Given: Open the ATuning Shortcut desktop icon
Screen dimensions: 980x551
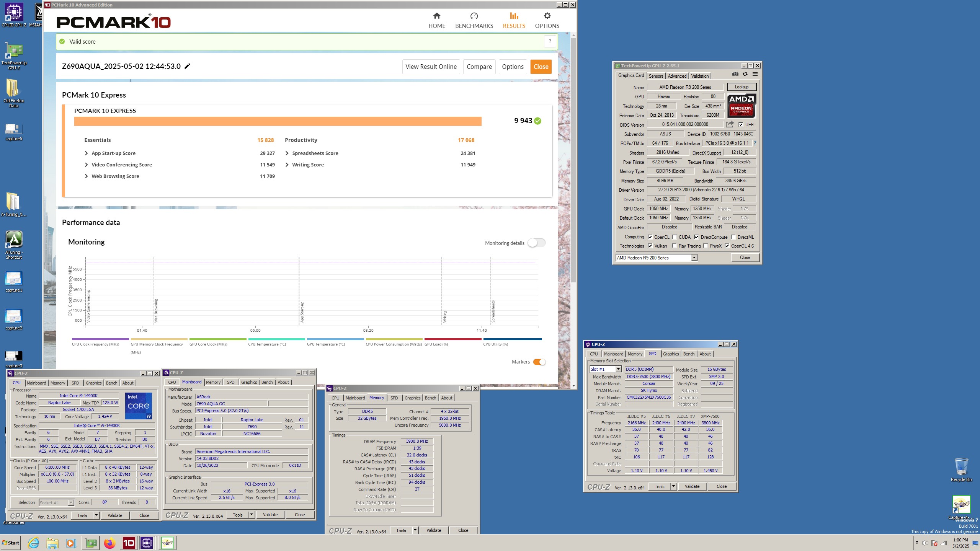Looking at the screenshot, I should click(x=14, y=245).
